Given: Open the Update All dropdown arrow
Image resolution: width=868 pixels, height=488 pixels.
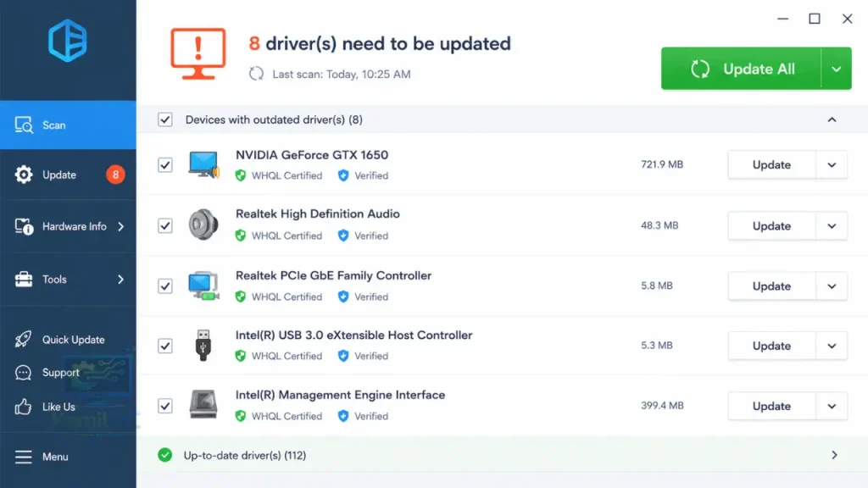Looking at the screenshot, I should (837, 69).
